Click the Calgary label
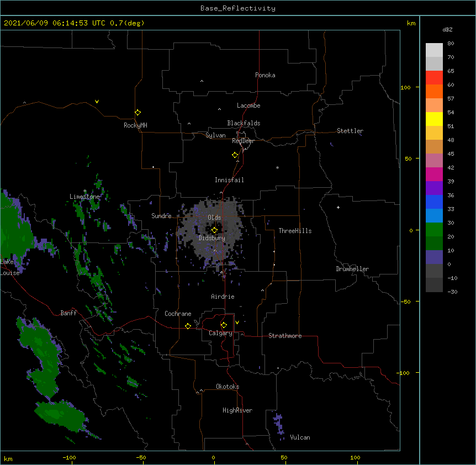 pos(220,333)
